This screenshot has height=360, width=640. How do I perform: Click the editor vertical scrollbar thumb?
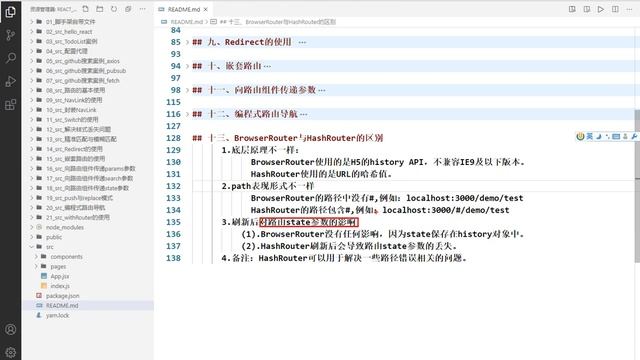click(x=637, y=186)
